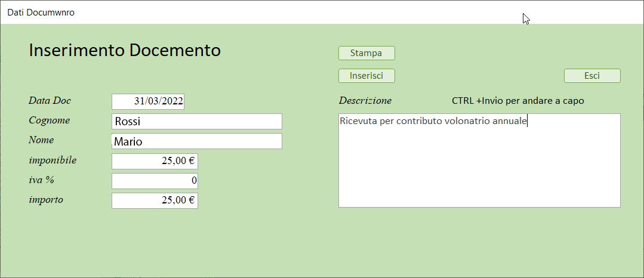This screenshot has height=278, width=644.
Task: Click the importo label
Action: coord(46,199)
